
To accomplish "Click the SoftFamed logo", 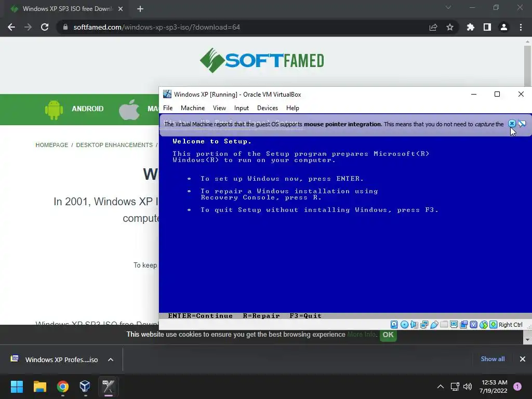I will [262, 60].
